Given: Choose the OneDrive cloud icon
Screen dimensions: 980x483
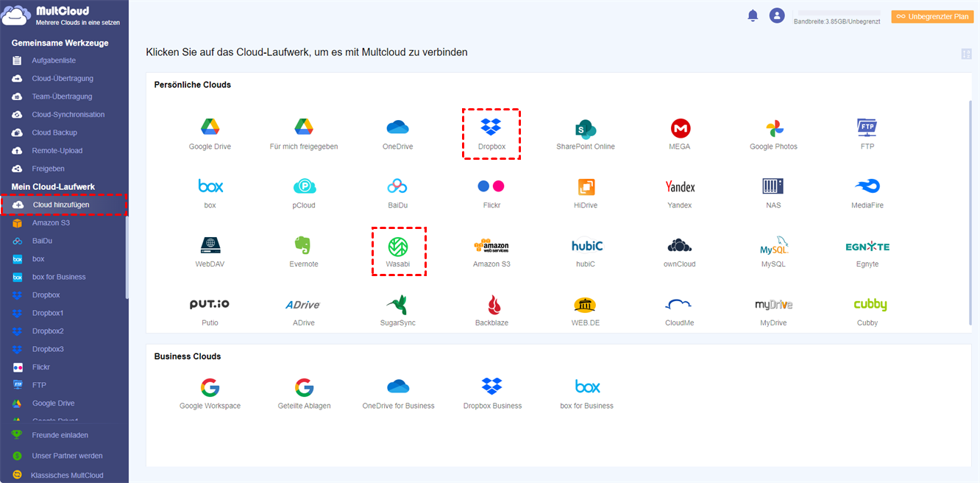Looking at the screenshot, I should [x=397, y=127].
